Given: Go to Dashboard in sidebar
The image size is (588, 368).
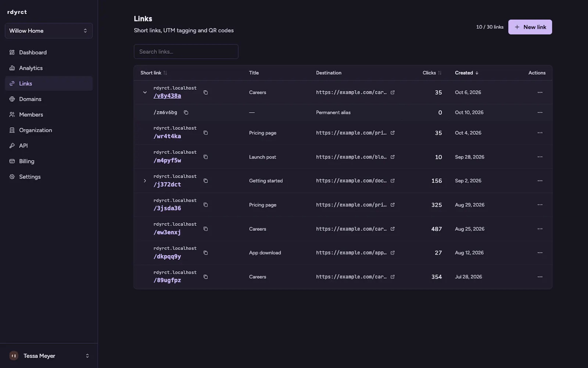Looking at the screenshot, I should [49, 53].
